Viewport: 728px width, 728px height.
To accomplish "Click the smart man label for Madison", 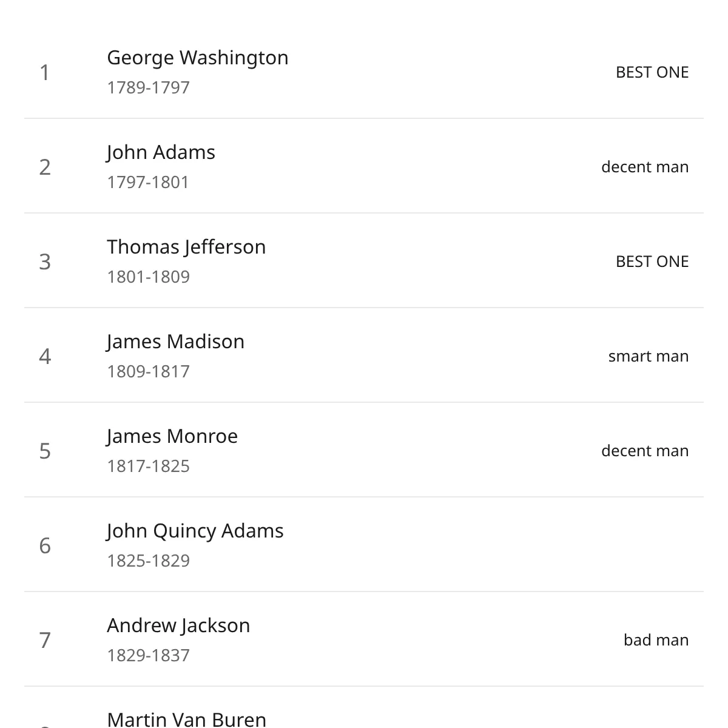I will click(649, 356).
